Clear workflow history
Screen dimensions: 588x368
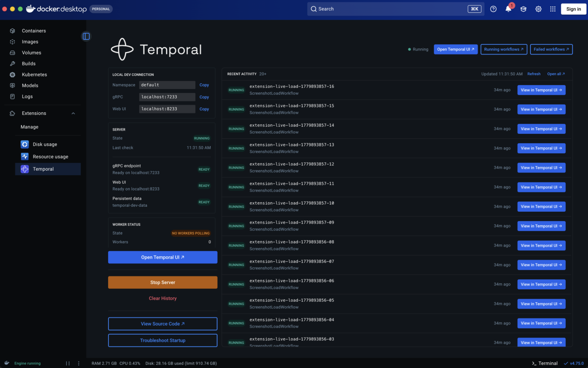pos(163,298)
